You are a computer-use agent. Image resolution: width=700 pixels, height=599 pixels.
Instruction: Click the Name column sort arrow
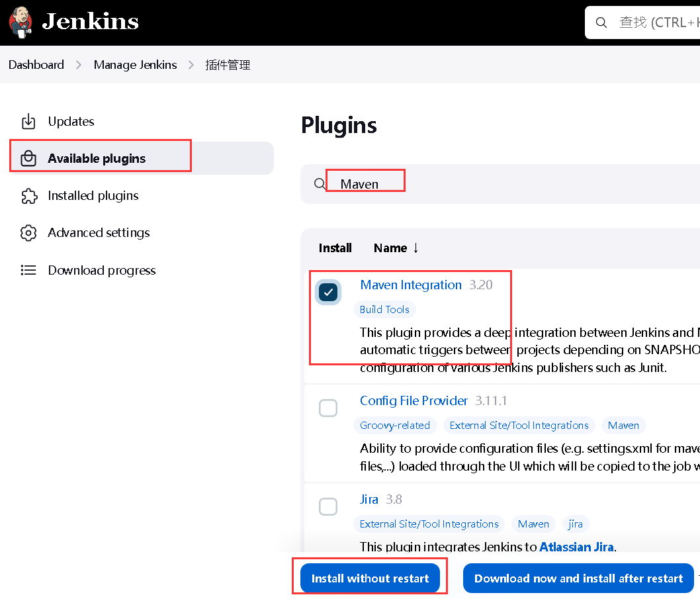coord(416,248)
